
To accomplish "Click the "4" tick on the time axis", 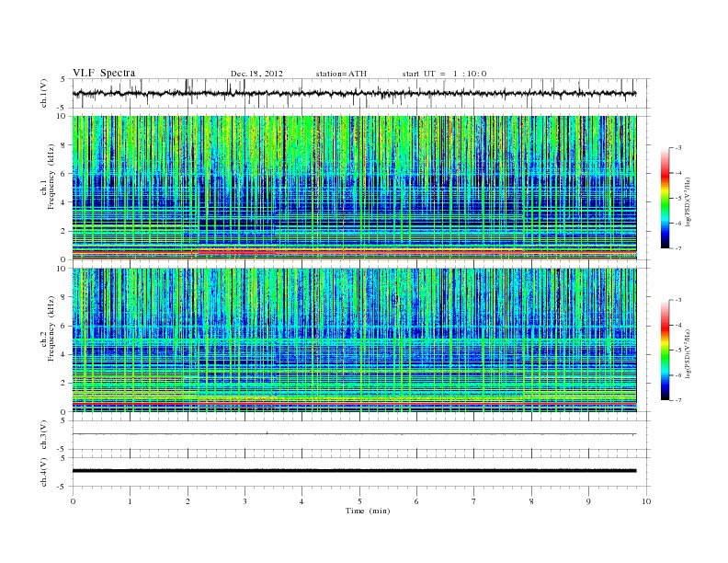I will [301, 501].
